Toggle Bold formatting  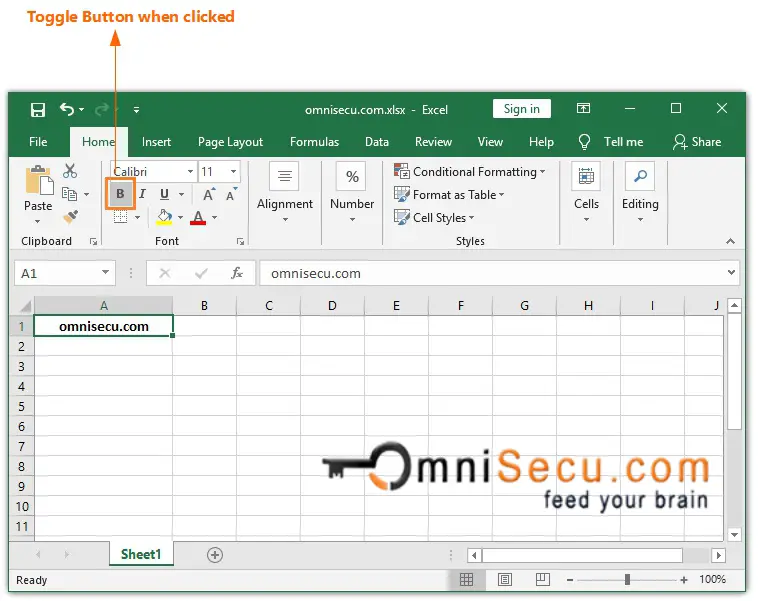point(120,194)
